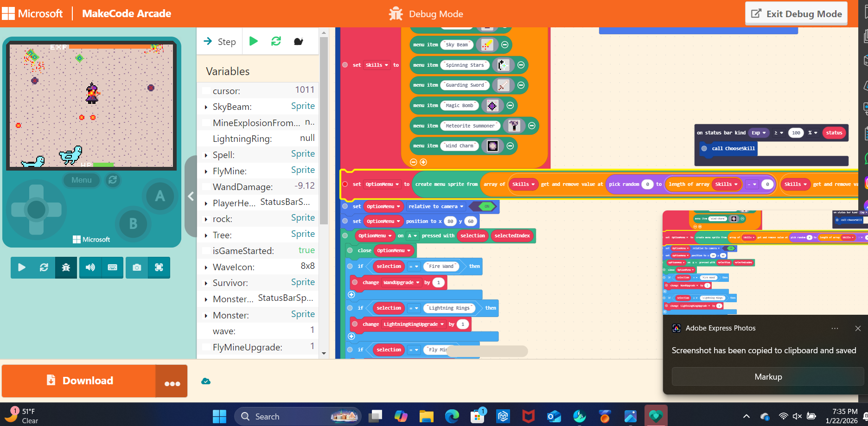Remove the Spinning Stars menu item
The height and width of the screenshot is (426, 868).
click(x=521, y=65)
